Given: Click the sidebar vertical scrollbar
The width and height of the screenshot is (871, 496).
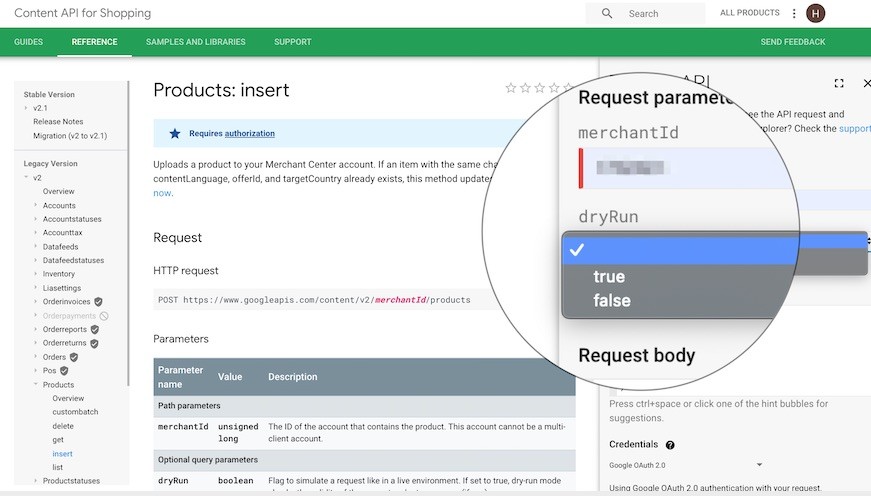Looking at the screenshot, I should pos(128,233).
